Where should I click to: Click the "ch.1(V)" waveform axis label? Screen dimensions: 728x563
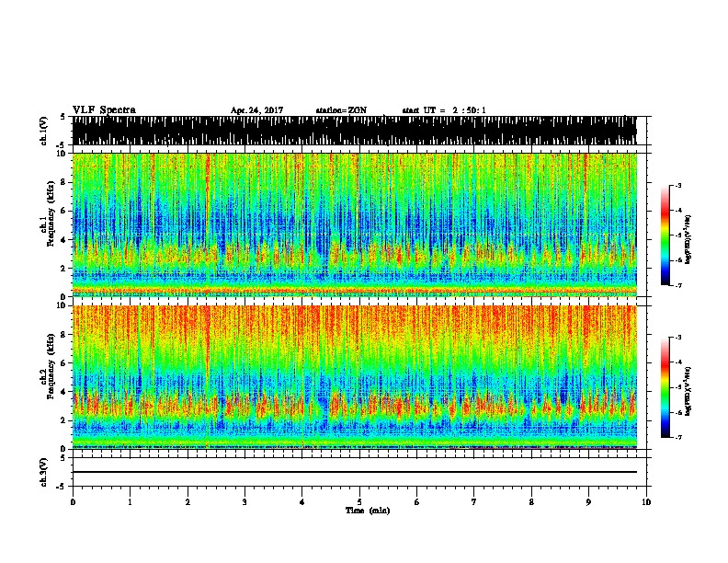(44, 131)
